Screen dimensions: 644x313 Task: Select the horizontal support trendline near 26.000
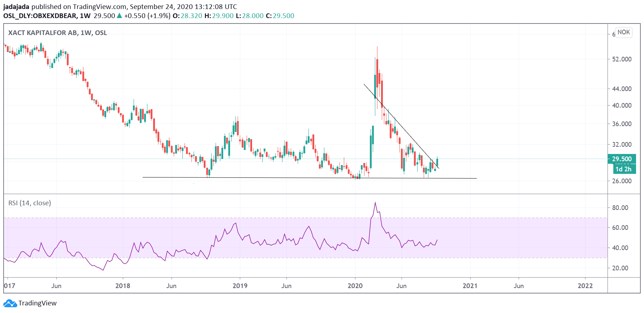(289, 178)
